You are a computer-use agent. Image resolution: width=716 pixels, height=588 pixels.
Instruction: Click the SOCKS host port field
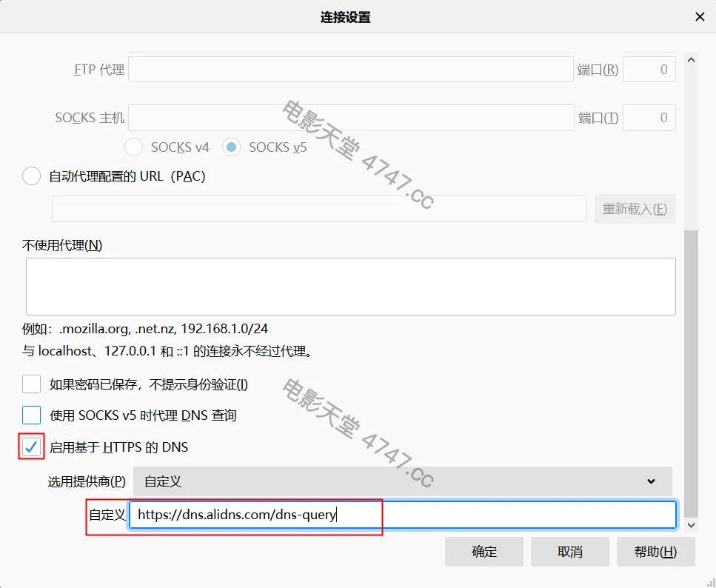(x=649, y=118)
